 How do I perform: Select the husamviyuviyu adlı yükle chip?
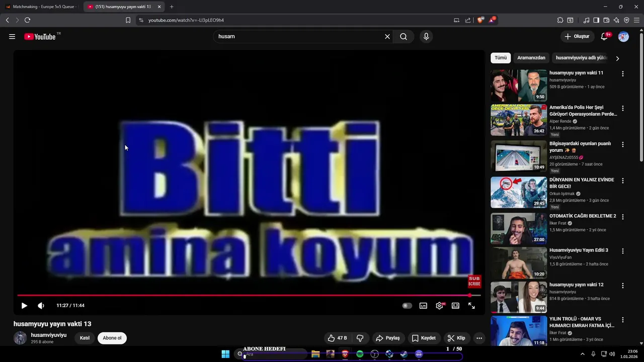click(x=581, y=58)
